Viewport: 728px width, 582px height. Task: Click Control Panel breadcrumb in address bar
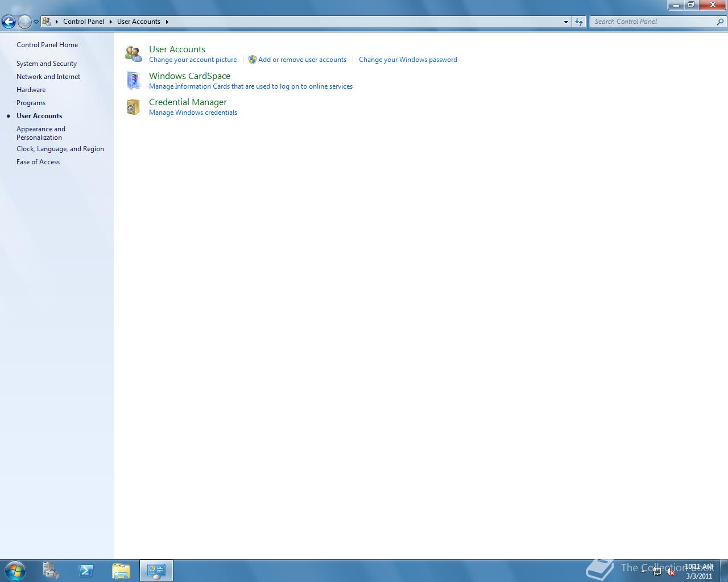click(84, 22)
